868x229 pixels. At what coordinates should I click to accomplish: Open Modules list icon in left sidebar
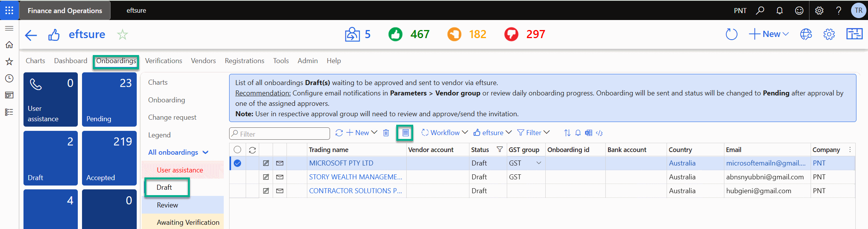[x=9, y=112]
